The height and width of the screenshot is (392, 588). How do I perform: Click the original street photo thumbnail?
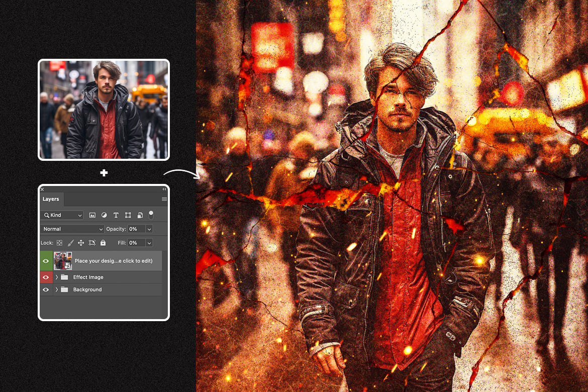point(104,110)
